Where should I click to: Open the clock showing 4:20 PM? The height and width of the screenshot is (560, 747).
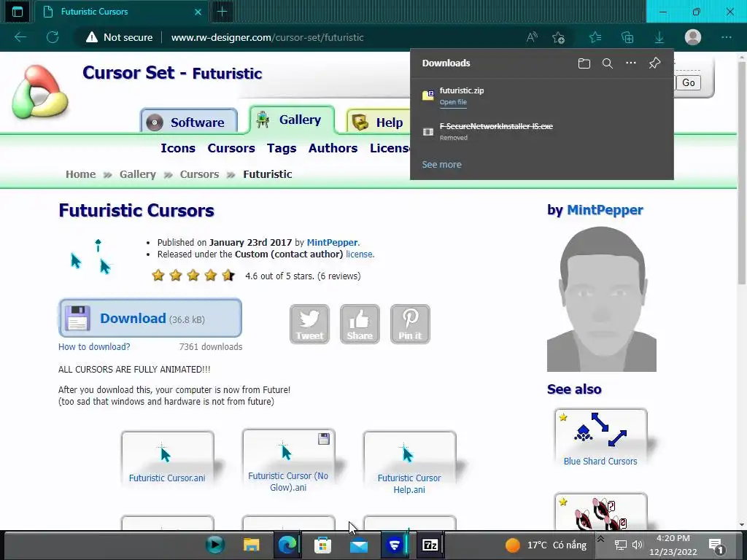673,545
